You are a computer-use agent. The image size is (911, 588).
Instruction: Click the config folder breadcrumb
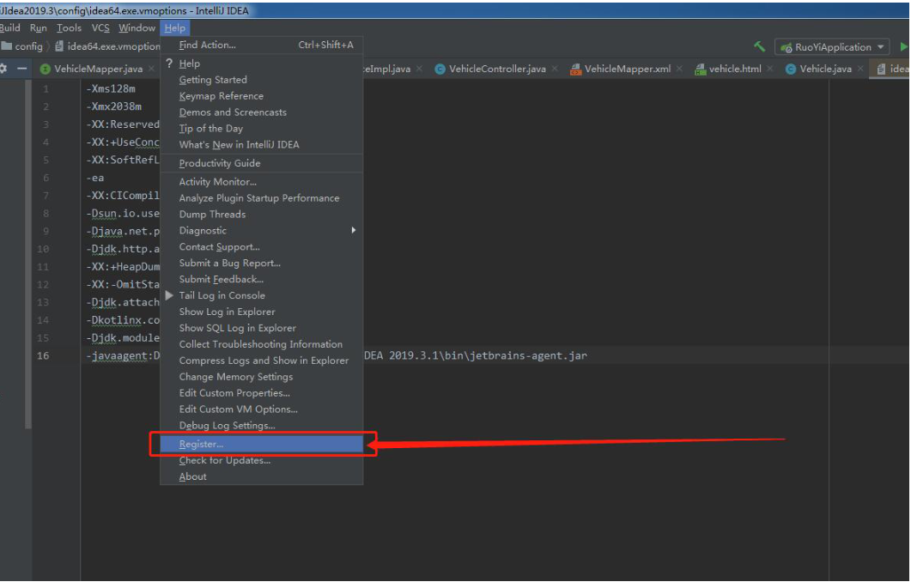pyautogui.click(x=27, y=46)
